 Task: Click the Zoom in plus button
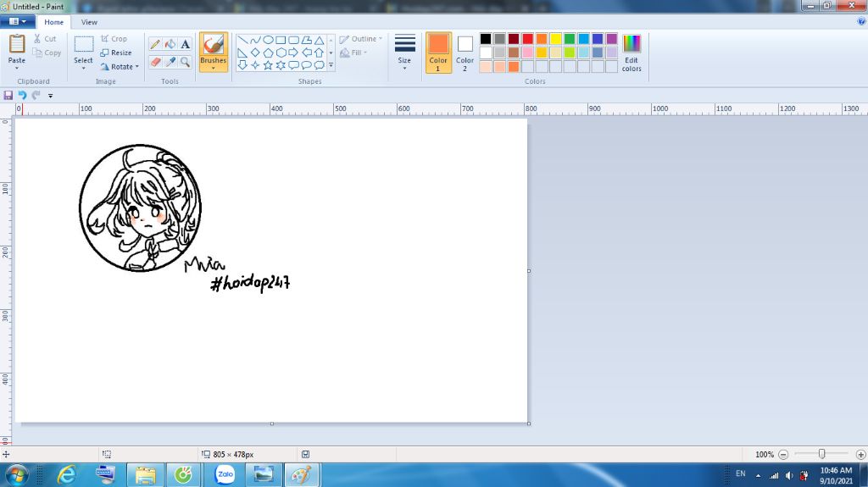(861, 454)
